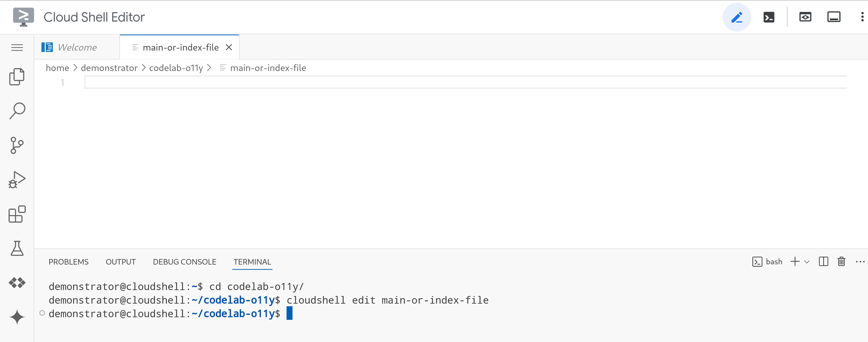
Task: Select the Extensions sidebar icon
Action: click(x=17, y=215)
